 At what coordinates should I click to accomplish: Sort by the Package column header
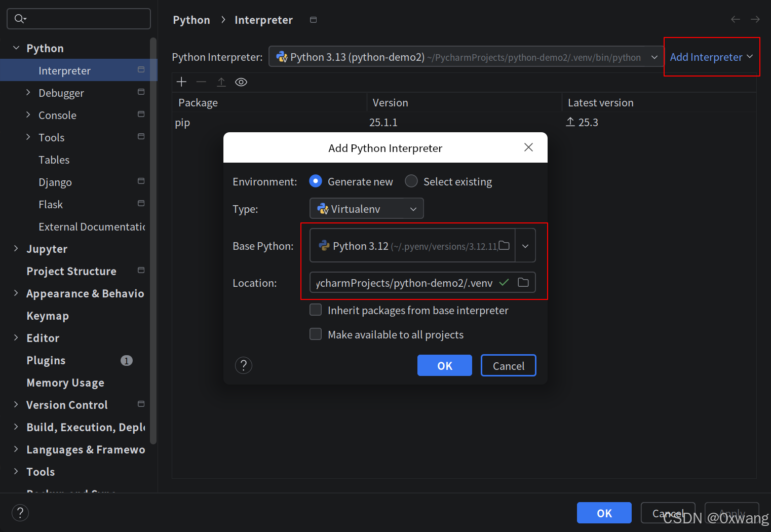(x=269, y=102)
